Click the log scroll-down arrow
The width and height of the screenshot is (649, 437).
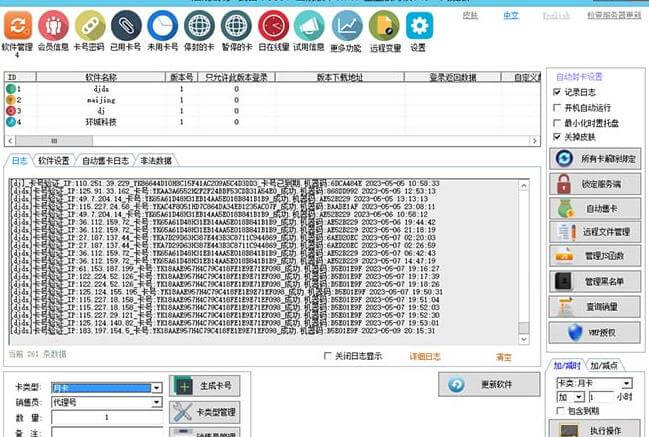point(524,339)
